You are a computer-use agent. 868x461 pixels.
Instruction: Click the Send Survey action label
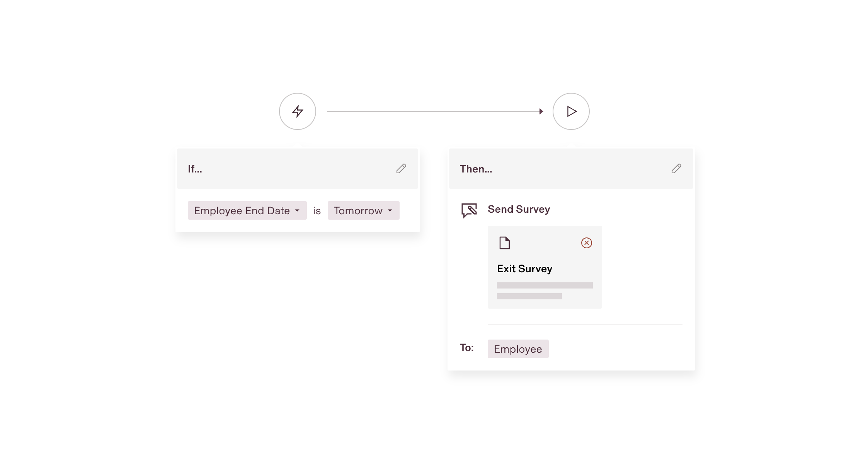click(x=519, y=209)
